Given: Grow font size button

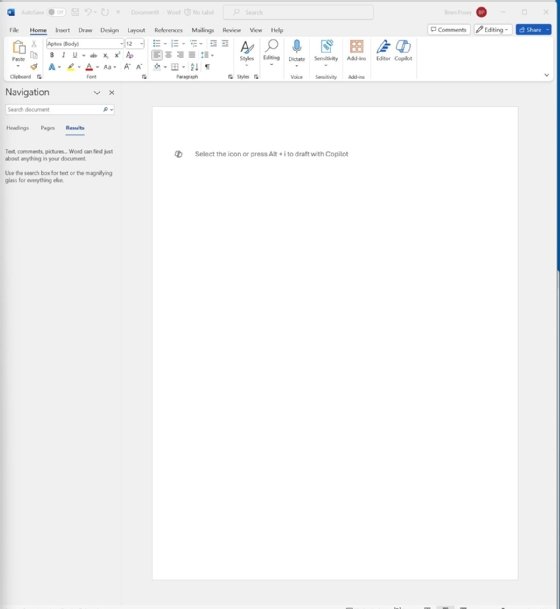Looking at the screenshot, I should [x=127, y=67].
